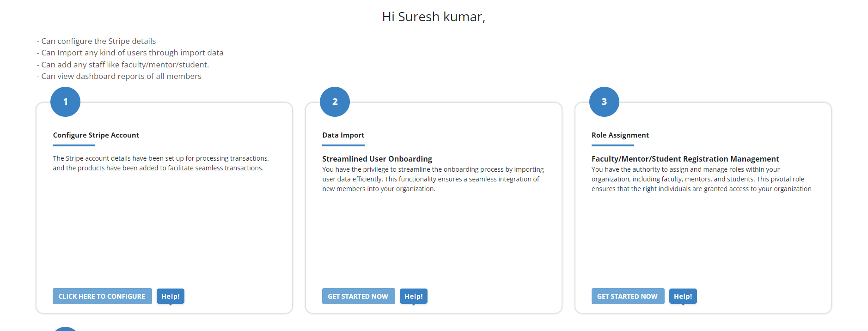Click the 'Can Import any kind of users' line

tap(132, 53)
